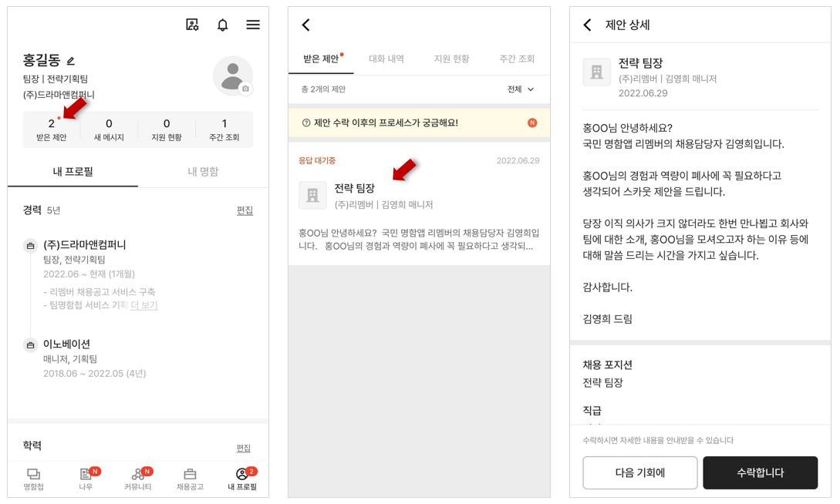Screen dimensions: 840x504
Task: Accept offer with 수락합니다 button
Action: click(761, 472)
